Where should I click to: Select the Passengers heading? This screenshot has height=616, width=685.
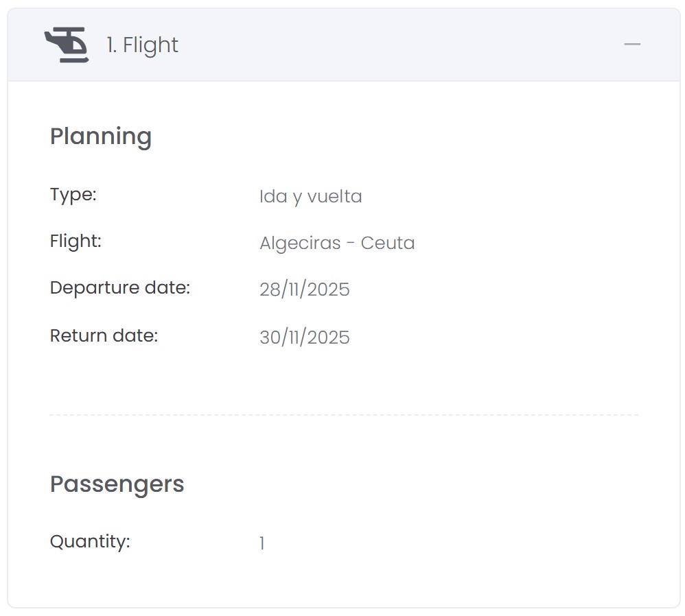pyautogui.click(x=117, y=484)
